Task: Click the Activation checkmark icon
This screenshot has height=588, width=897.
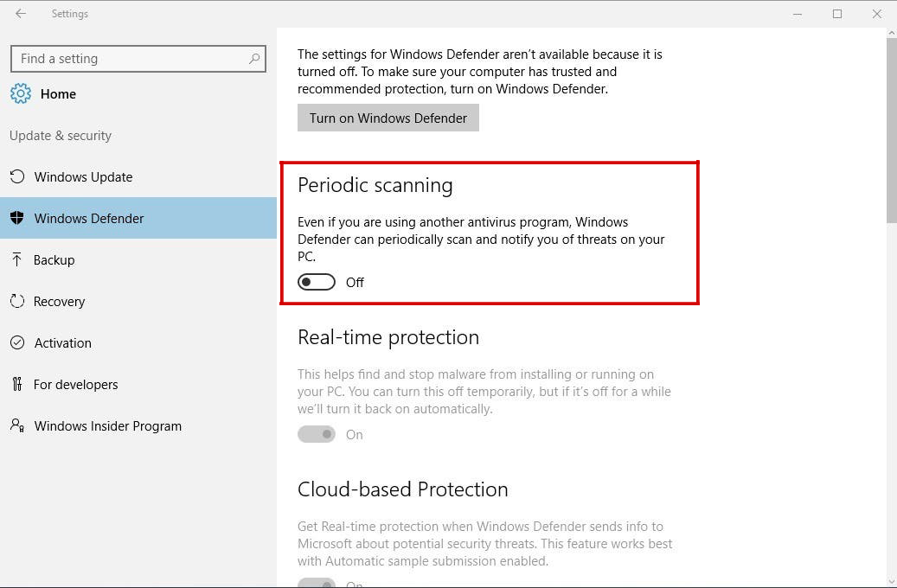Action: point(17,342)
